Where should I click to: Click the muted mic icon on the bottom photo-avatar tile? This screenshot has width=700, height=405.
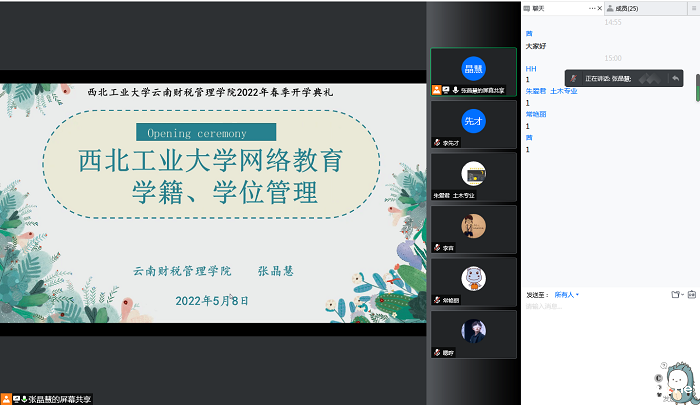coord(437,353)
